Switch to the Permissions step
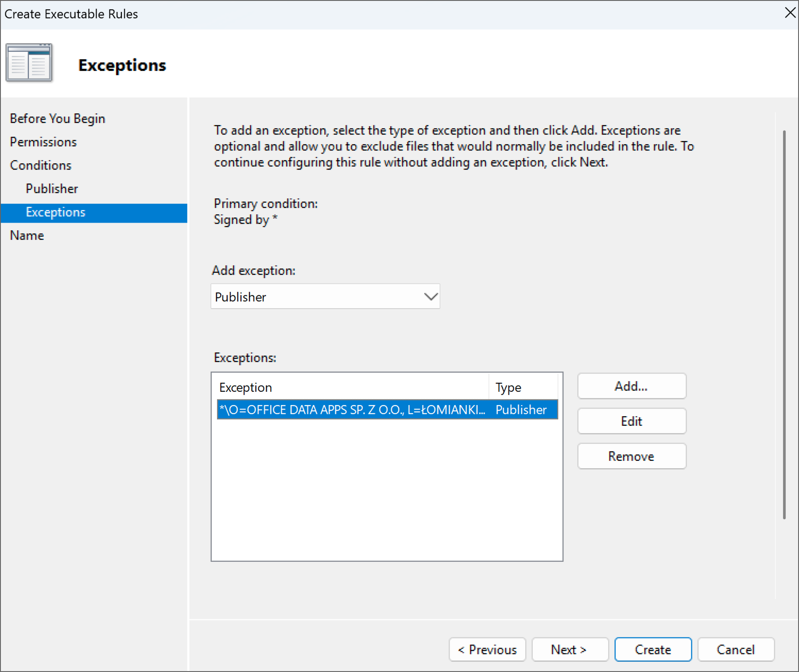Image resolution: width=799 pixels, height=672 pixels. tap(43, 142)
